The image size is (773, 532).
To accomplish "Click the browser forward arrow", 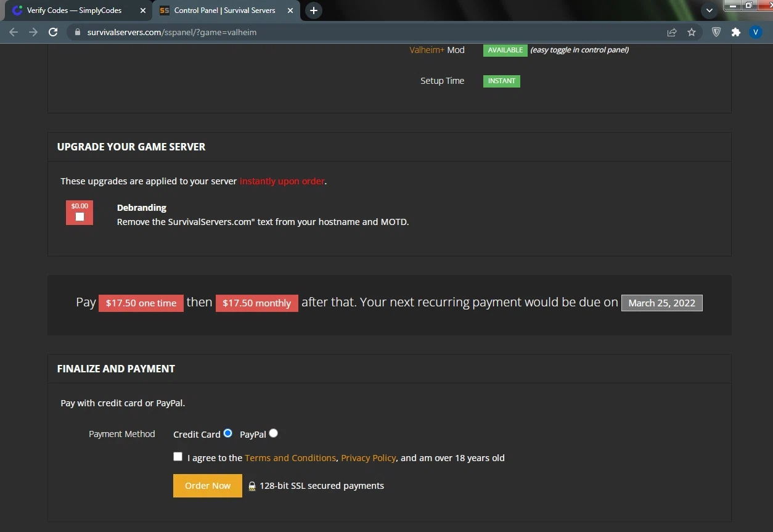I will [33, 32].
